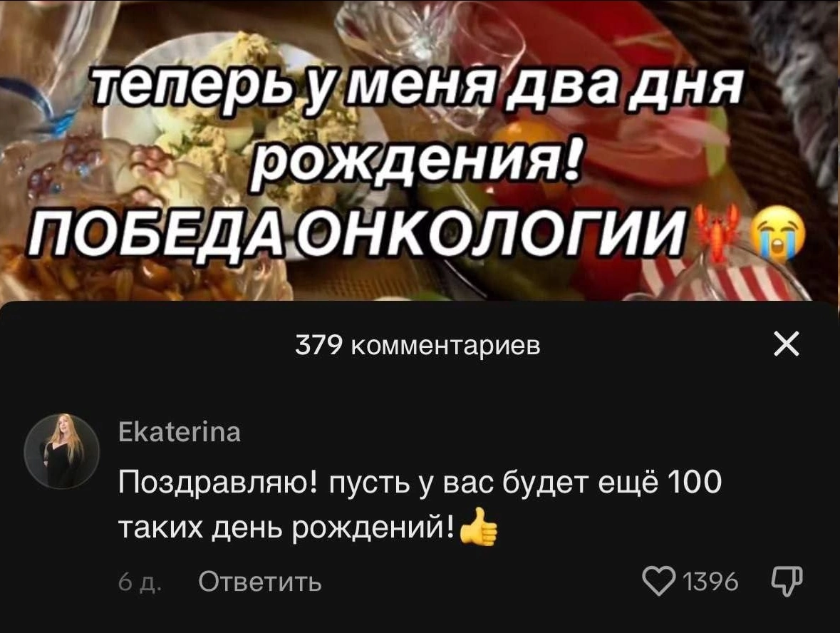The width and height of the screenshot is (840, 633).
Task: Tap Ответить to reply to the comment
Action: (x=260, y=582)
